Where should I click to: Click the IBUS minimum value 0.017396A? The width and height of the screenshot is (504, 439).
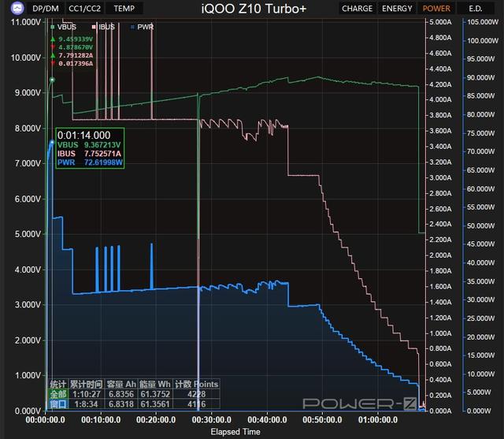tap(76, 63)
